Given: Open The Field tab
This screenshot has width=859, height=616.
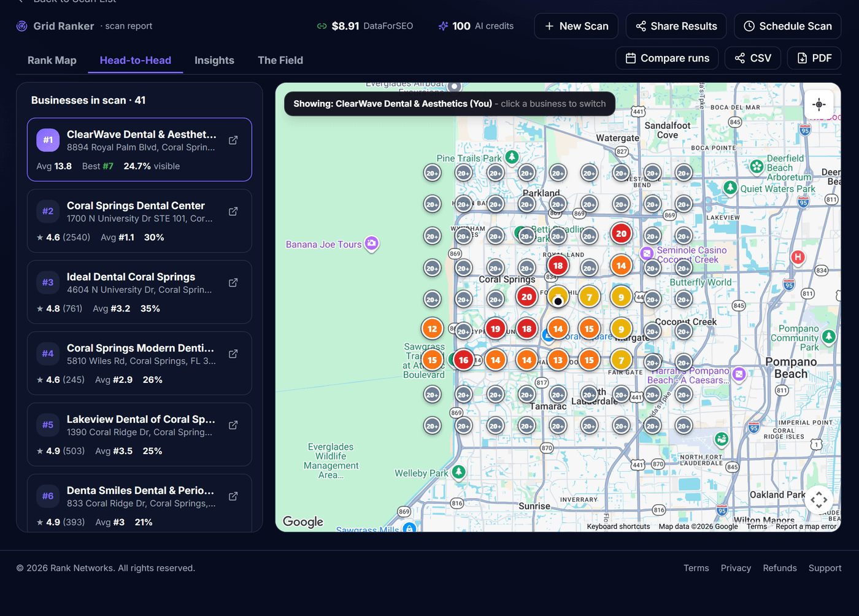Looking at the screenshot, I should coord(280,60).
